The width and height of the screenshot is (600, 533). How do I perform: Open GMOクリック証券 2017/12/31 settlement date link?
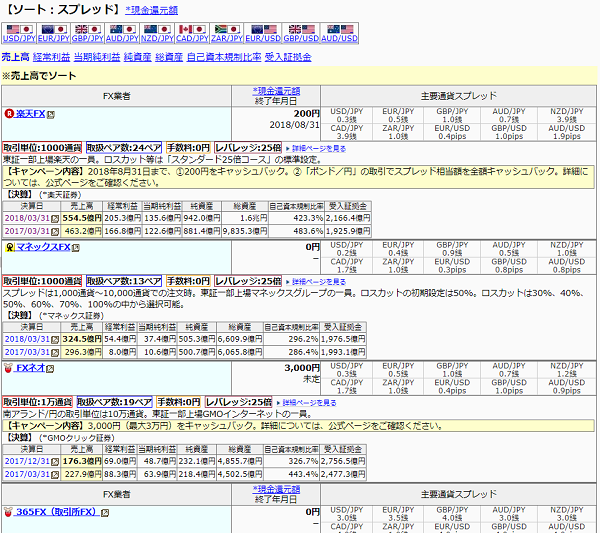(x=27, y=461)
